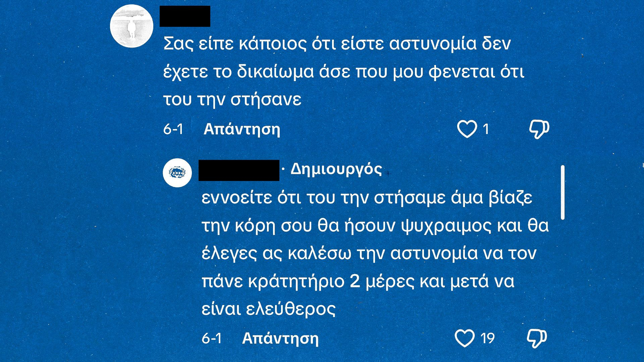The image size is (644, 362).
Task: Open the first commenter's redacted username
Action: point(185,16)
